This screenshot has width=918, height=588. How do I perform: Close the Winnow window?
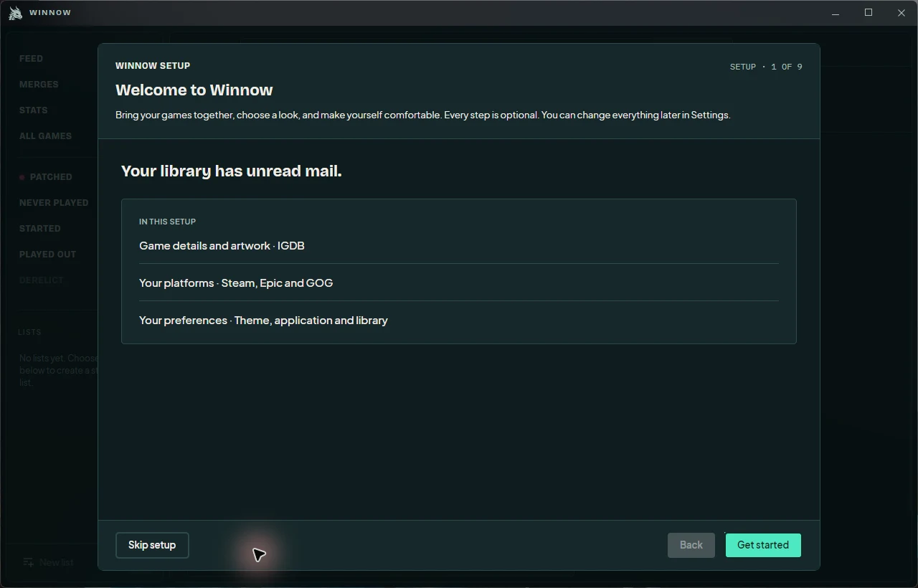click(902, 13)
